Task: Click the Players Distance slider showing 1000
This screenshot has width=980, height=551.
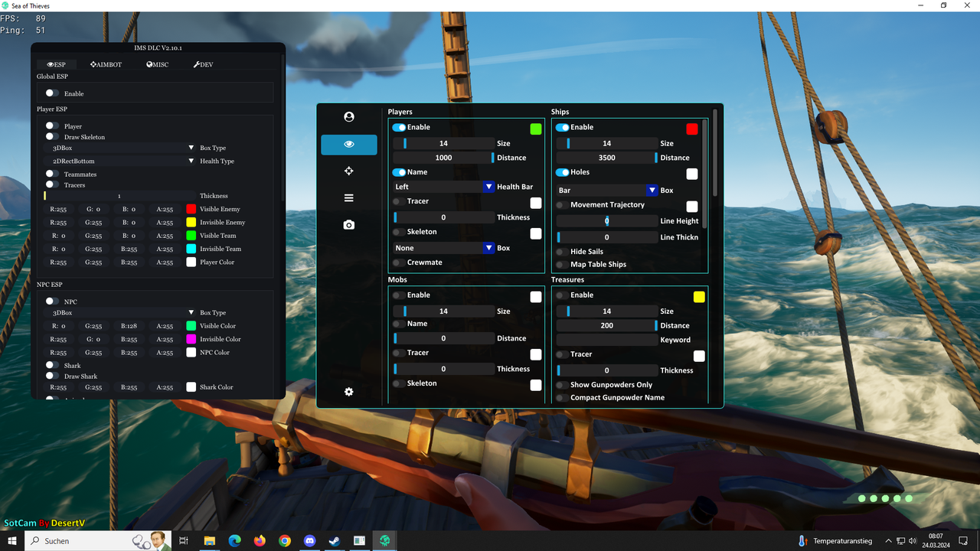Action: pyautogui.click(x=443, y=158)
